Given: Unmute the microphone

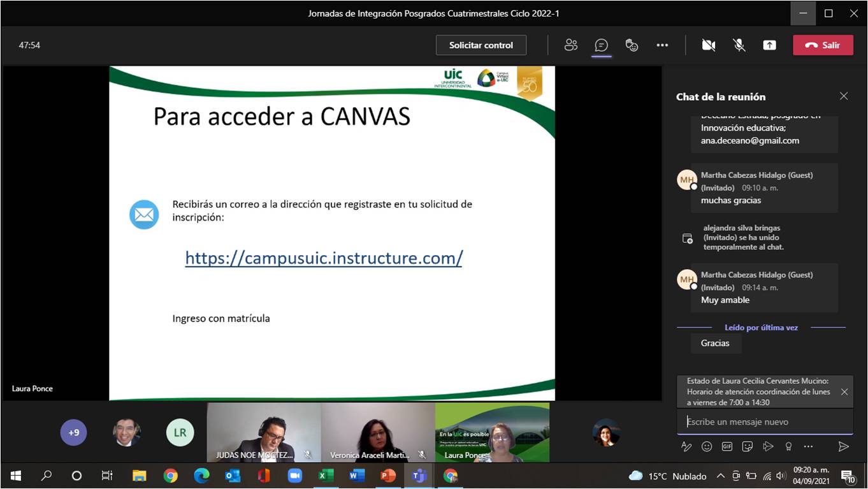Looking at the screenshot, I should click(739, 45).
